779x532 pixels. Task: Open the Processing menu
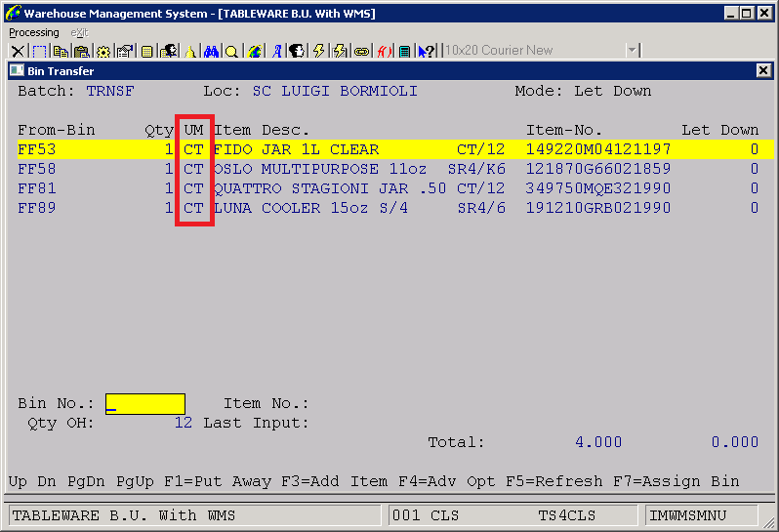coord(34,33)
